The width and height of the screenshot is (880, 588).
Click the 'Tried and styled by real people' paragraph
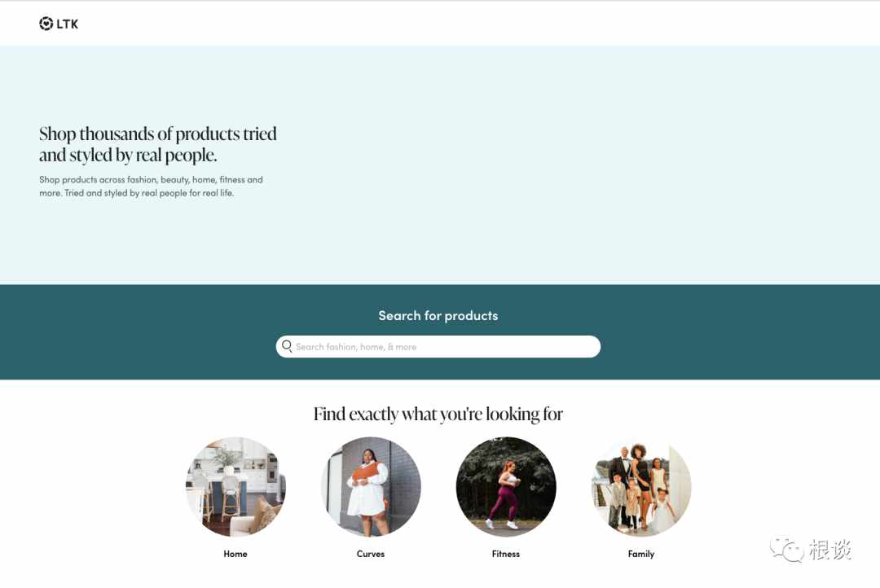point(151,186)
